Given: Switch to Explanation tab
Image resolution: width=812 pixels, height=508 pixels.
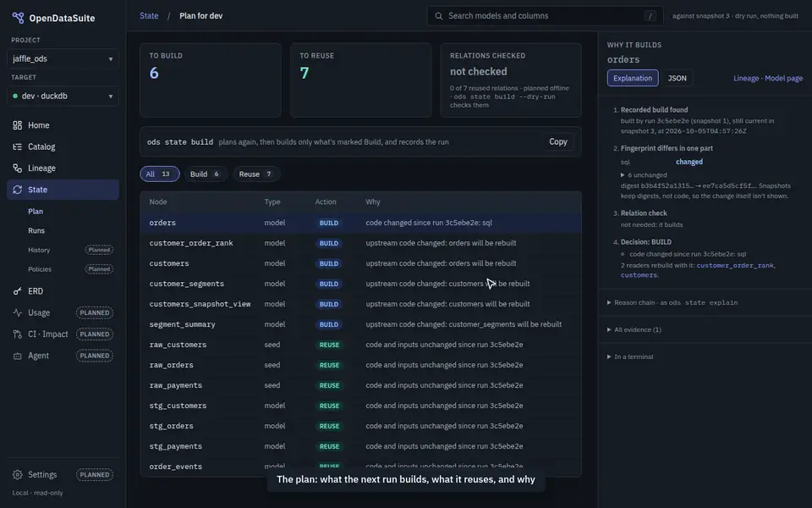Looking at the screenshot, I should [633, 78].
